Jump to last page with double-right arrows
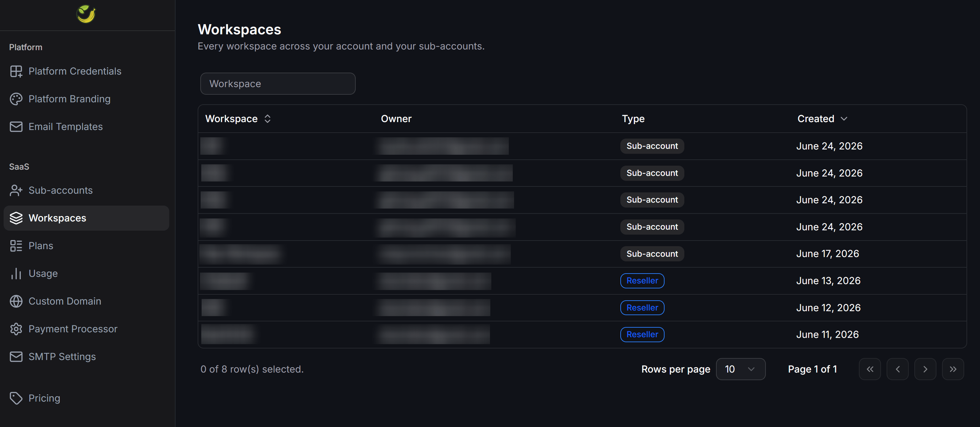Viewport: 980px width, 427px height. click(953, 369)
